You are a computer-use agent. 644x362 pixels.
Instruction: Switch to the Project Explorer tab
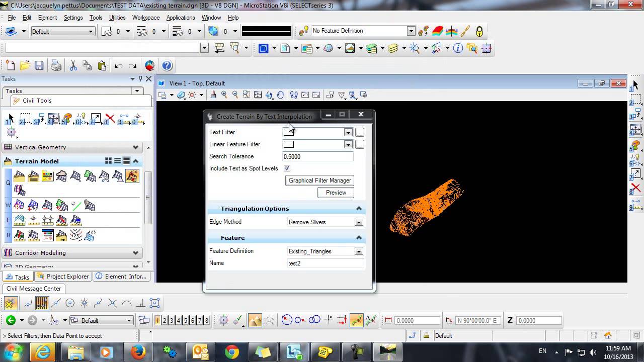point(63,277)
